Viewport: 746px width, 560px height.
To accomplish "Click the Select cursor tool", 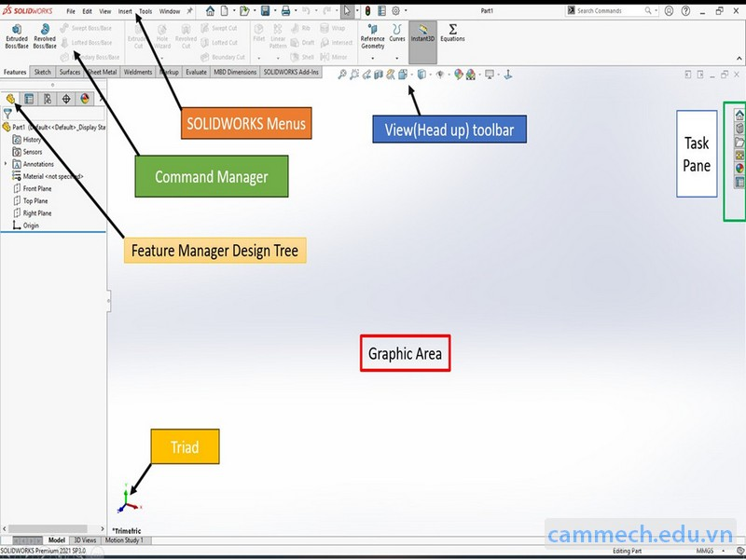I will coord(347,10).
